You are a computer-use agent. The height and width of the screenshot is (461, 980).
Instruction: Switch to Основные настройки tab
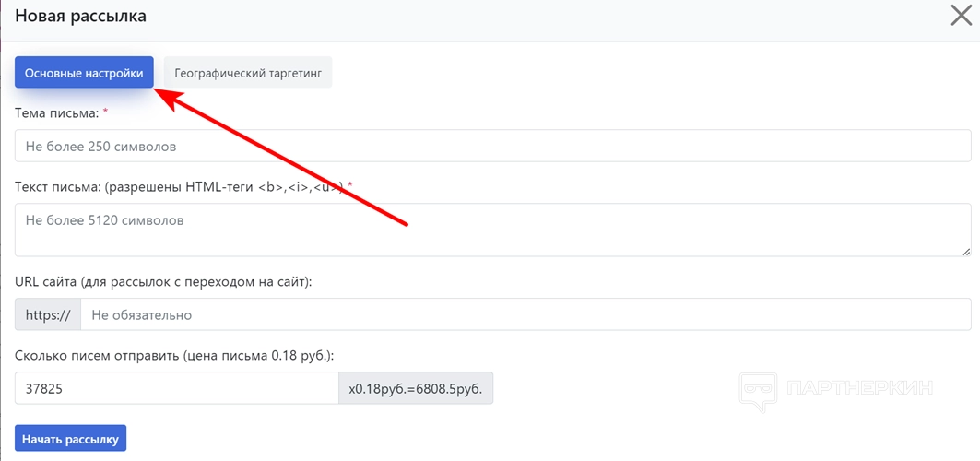84,73
